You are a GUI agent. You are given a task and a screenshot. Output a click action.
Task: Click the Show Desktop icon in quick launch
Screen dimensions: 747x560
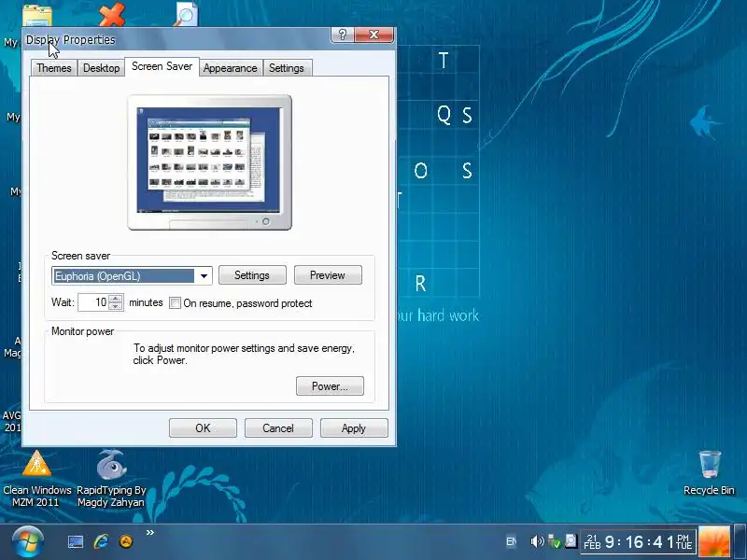click(x=76, y=542)
